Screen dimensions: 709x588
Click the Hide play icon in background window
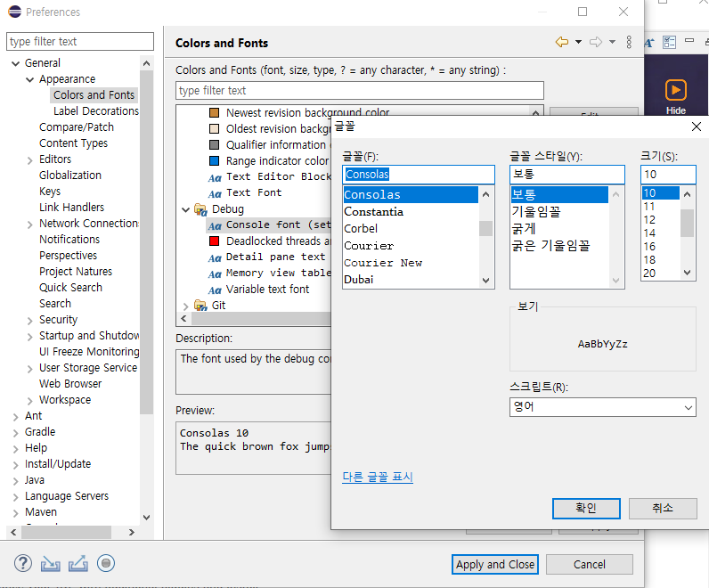676,90
